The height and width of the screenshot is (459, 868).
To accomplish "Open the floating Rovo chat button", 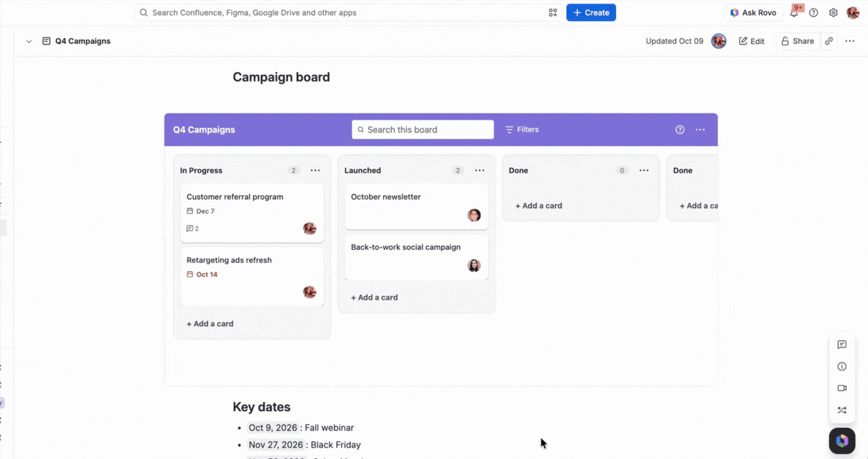I will 842,441.
